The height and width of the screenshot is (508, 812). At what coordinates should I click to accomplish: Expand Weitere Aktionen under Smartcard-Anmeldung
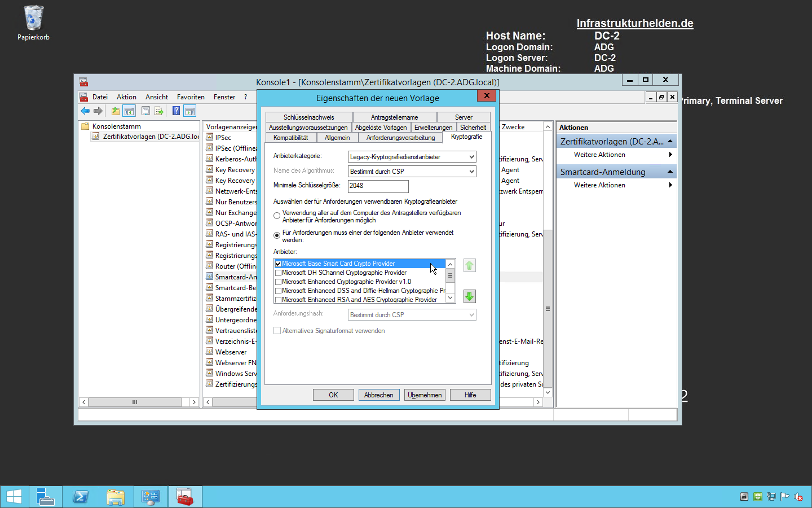616,185
